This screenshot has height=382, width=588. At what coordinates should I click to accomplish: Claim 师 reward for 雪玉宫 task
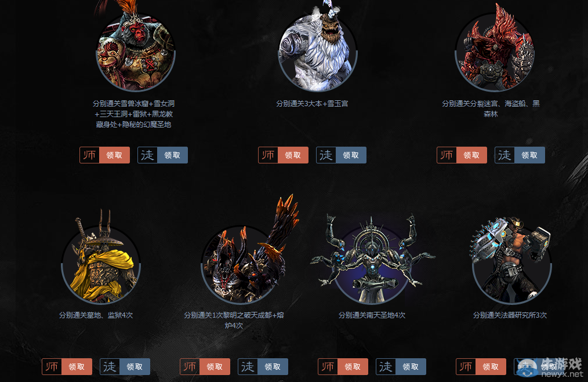(283, 155)
